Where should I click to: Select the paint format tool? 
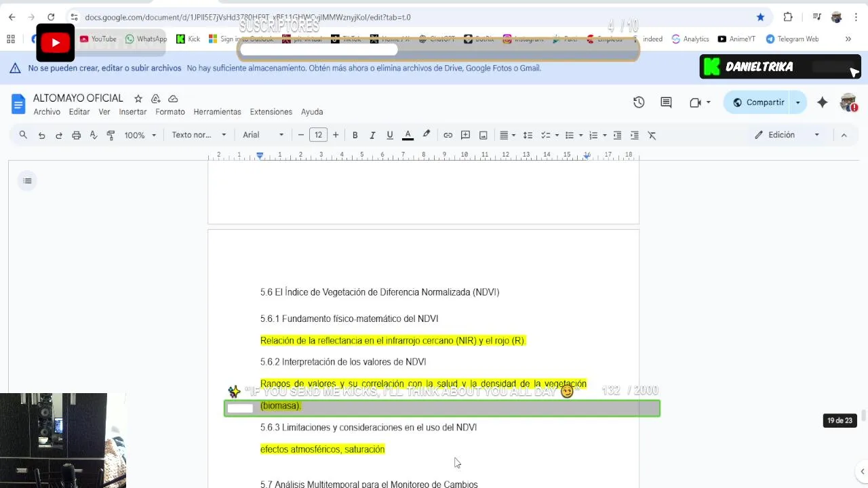pos(111,135)
